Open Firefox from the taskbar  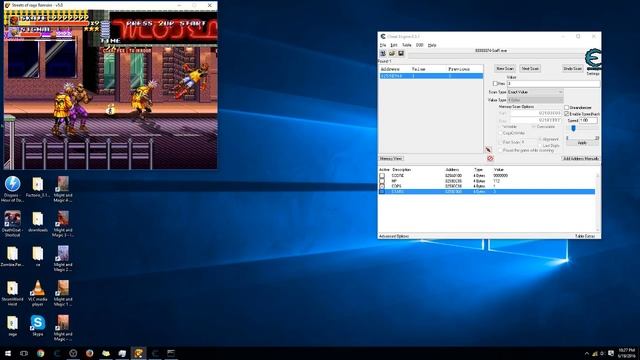tap(89, 353)
